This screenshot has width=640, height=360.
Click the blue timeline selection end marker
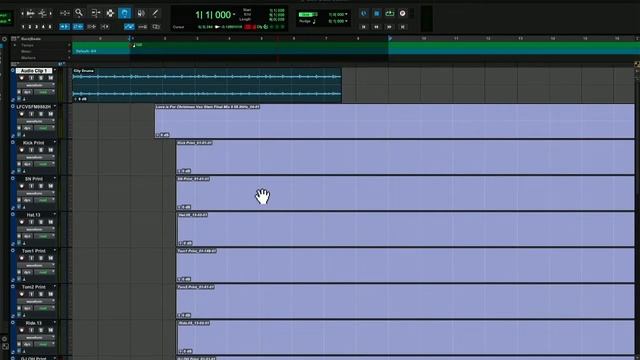390,38
